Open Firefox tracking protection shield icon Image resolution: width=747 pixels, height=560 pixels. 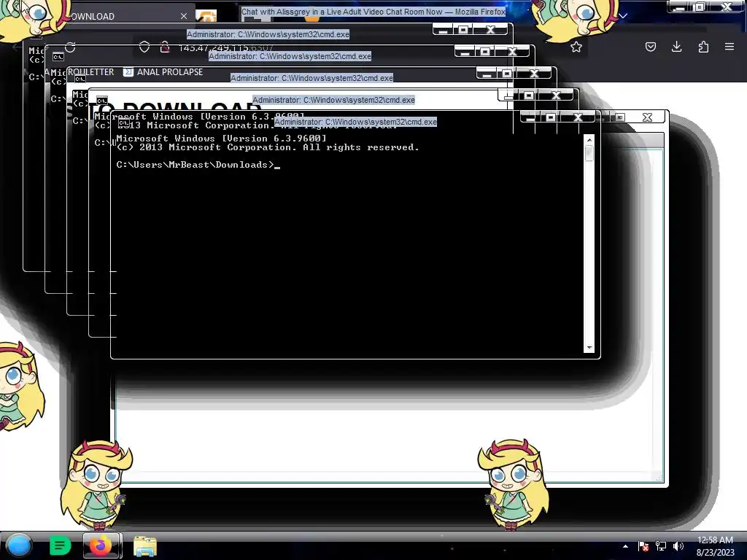144,47
